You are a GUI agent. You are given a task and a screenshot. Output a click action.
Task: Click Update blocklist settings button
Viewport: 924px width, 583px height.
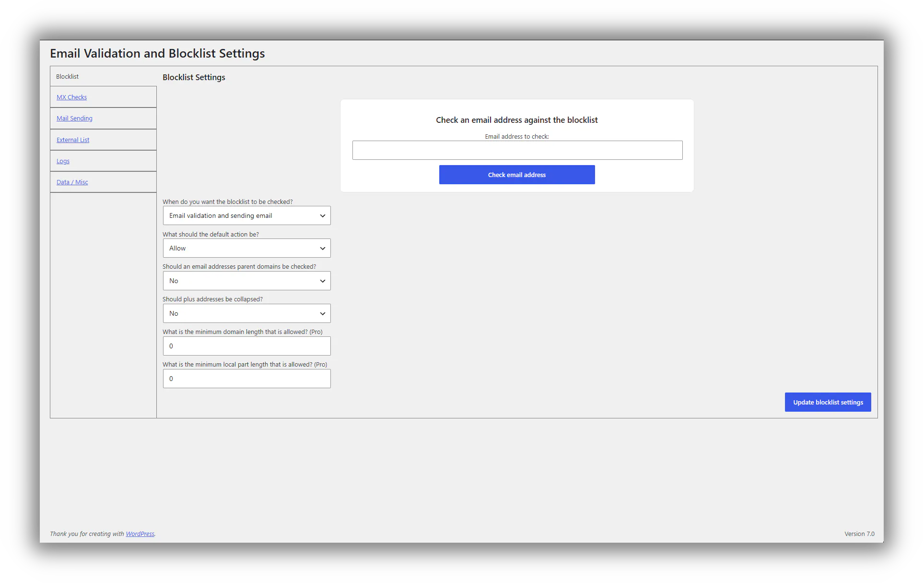point(828,402)
